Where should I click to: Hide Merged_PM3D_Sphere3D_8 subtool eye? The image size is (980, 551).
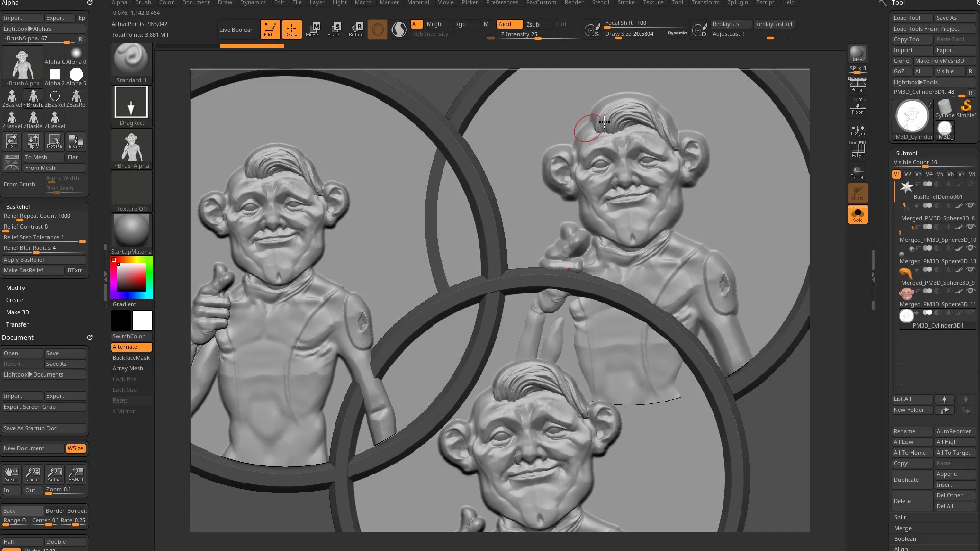pos(970,206)
